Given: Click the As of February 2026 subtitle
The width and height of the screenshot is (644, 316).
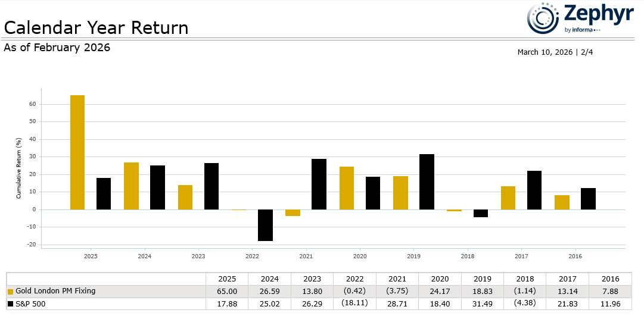Looking at the screenshot, I should click(57, 48).
